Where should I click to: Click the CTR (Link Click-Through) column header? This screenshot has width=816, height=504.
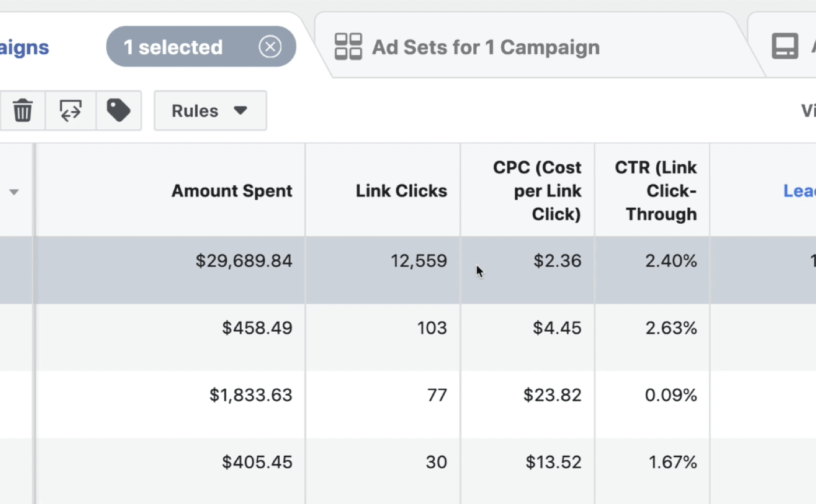tap(655, 191)
